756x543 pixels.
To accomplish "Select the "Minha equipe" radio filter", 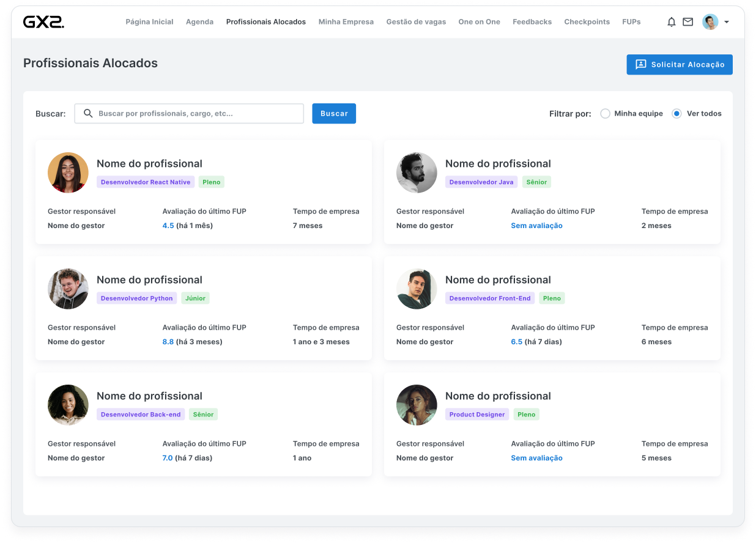I will [x=605, y=114].
